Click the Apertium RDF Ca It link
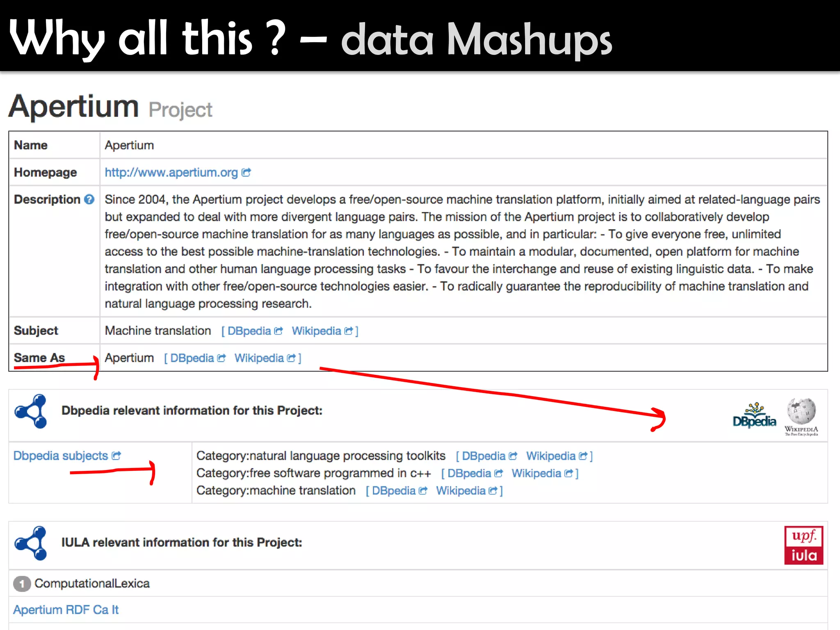This screenshot has width=840, height=630. coord(66,610)
